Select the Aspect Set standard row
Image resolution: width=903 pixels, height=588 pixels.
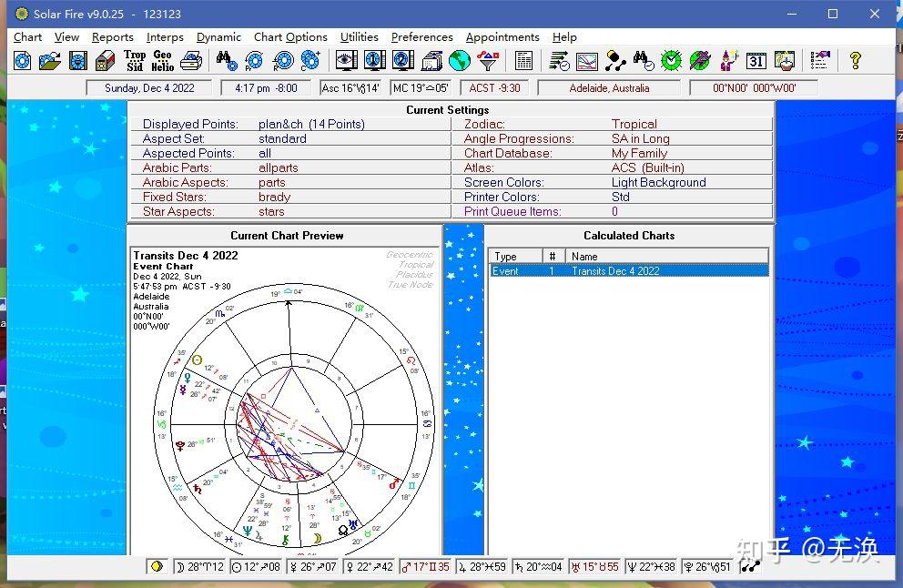290,138
